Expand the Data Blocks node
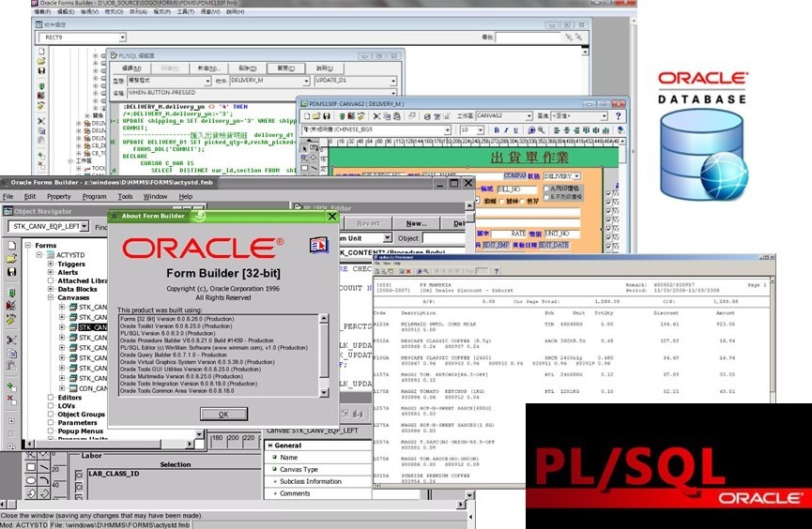812x529 pixels. pos(51,289)
